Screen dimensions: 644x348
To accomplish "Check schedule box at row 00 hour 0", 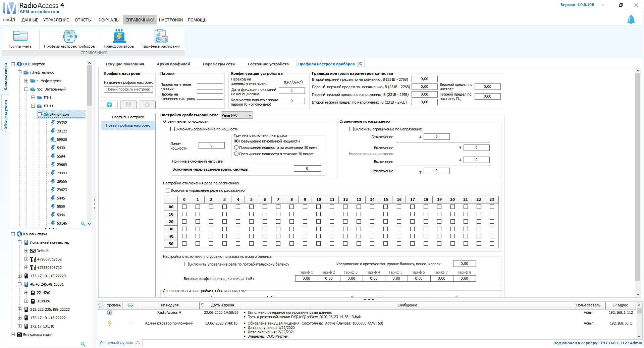I will 184,207.
